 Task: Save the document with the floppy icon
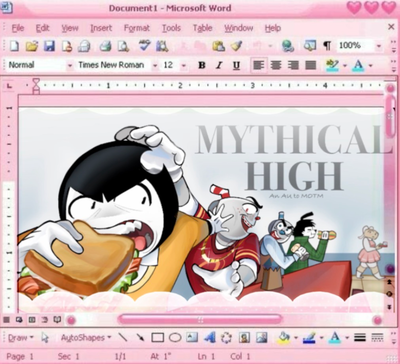pyautogui.click(x=49, y=46)
